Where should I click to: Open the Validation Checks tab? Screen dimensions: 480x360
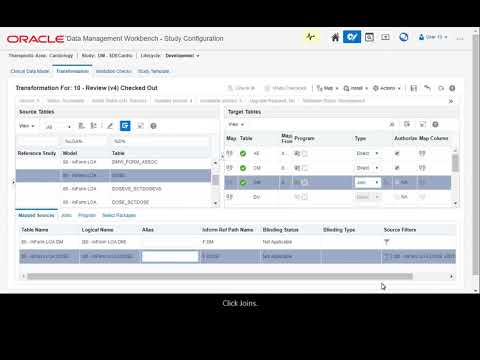click(114, 71)
